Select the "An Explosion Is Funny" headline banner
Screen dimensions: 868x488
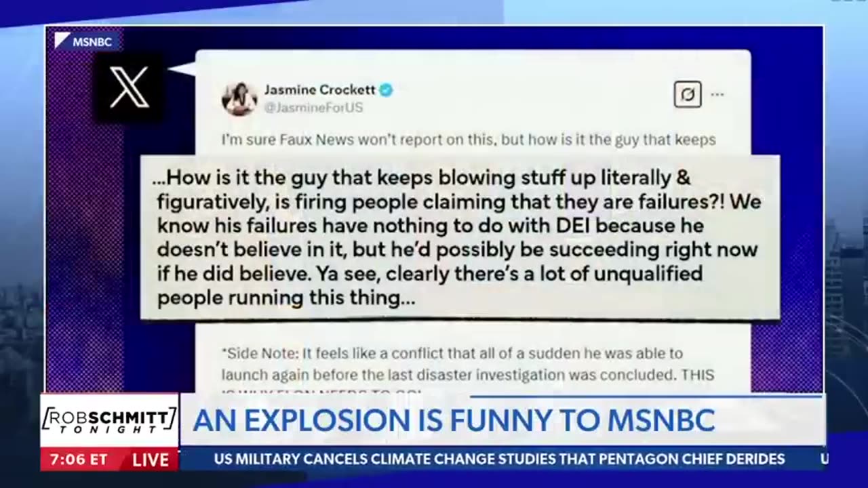pos(454,420)
